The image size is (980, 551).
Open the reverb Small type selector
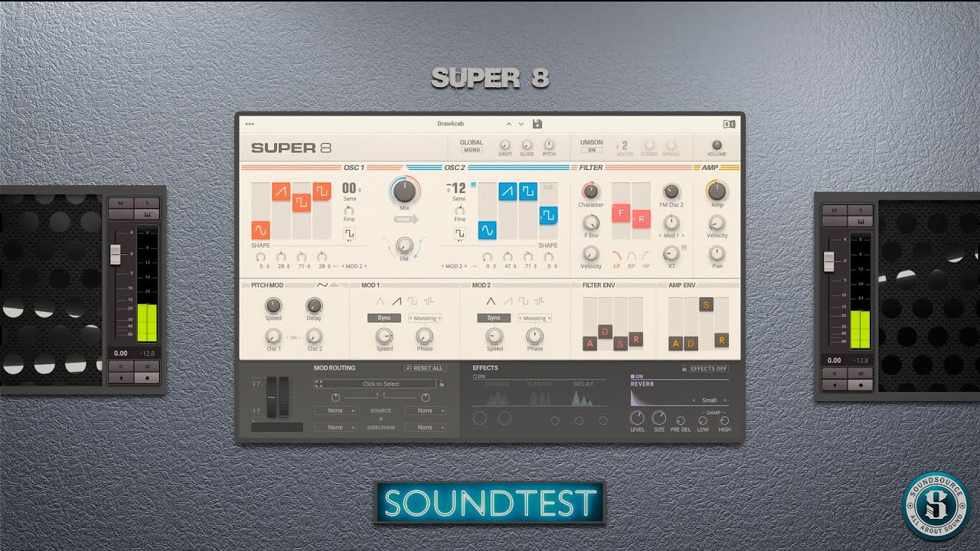coord(709,400)
